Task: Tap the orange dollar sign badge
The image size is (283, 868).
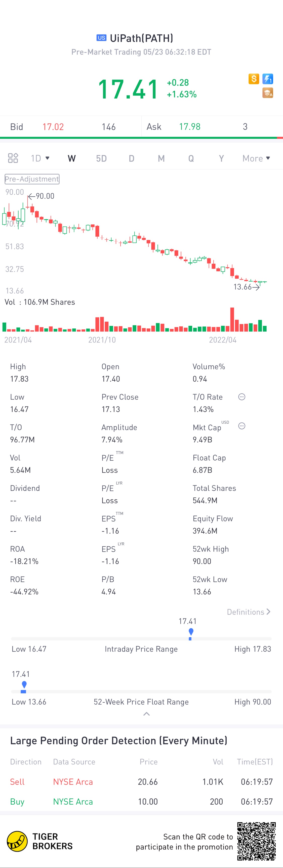Action: point(254,79)
